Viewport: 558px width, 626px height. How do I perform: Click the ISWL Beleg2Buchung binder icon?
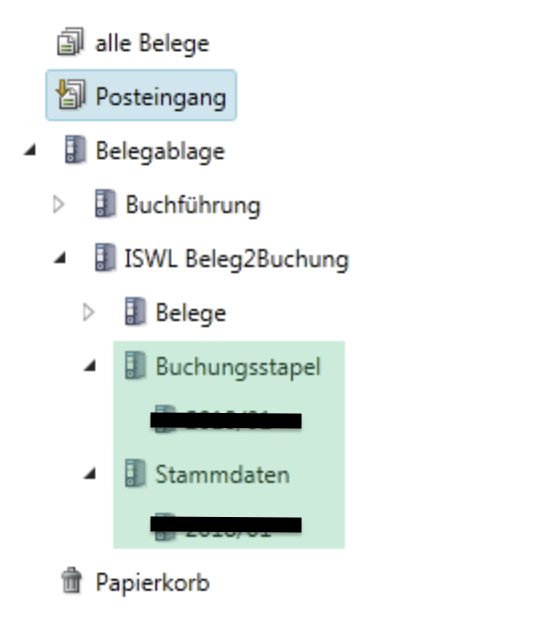pyautogui.click(x=105, y=258)
